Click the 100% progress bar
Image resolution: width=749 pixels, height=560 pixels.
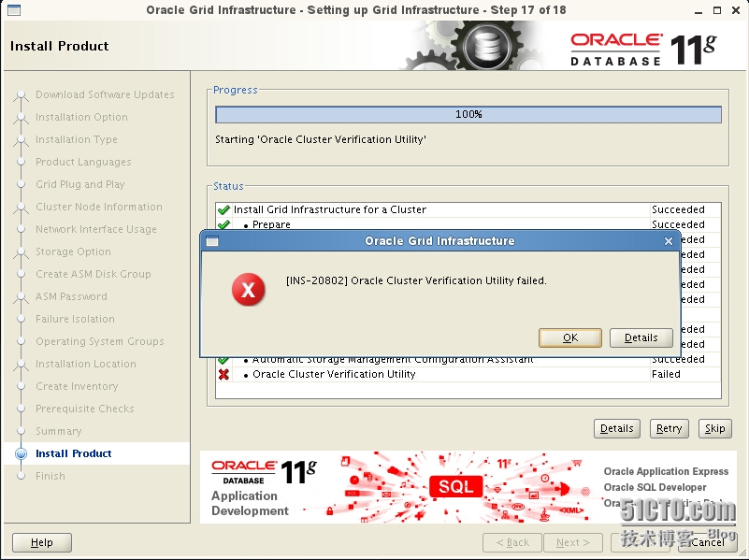[468, 115]
